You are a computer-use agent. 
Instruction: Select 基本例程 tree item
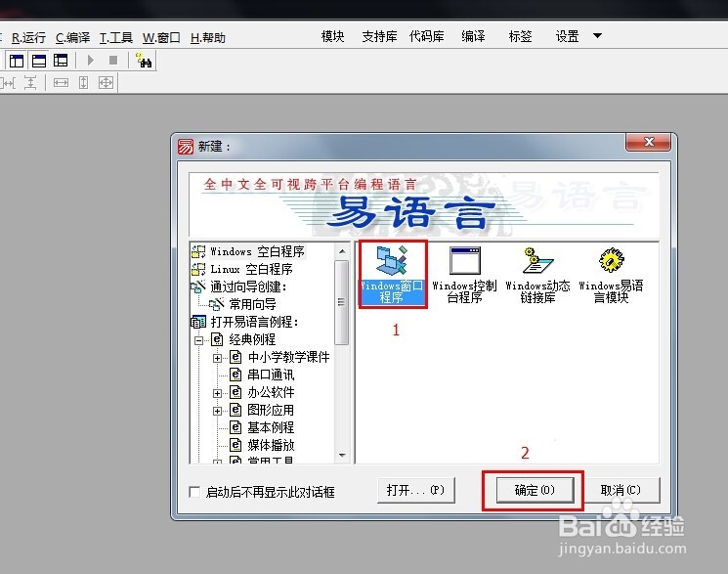point(271,427)
